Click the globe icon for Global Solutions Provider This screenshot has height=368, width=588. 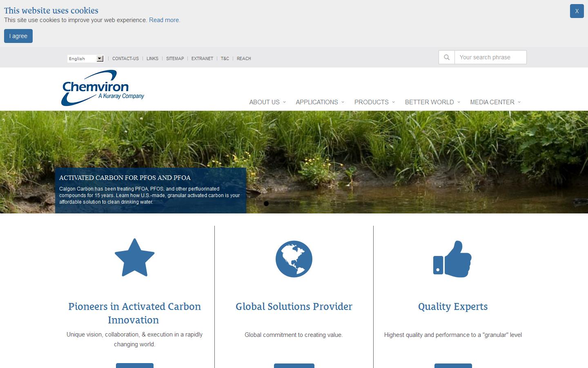coord(294,258)
